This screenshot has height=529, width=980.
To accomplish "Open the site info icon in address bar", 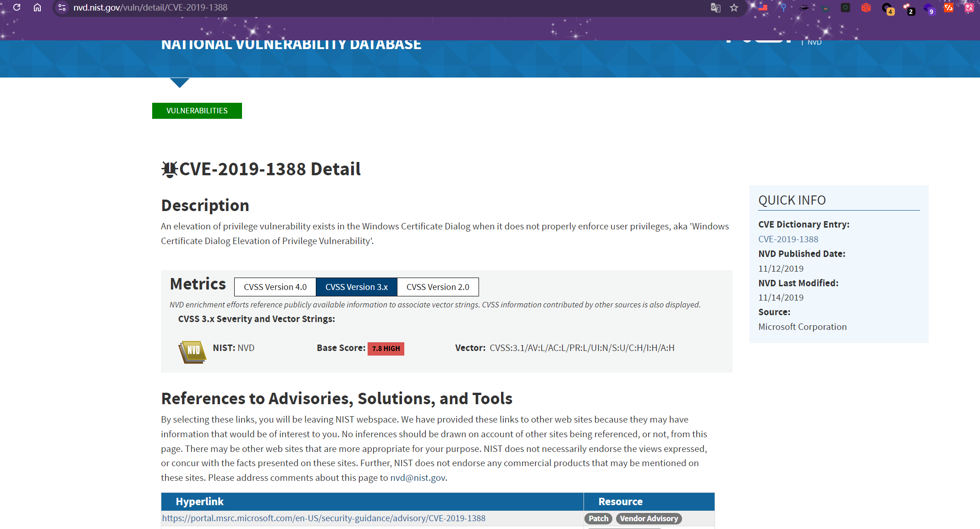I will click(x=62, y=7).
